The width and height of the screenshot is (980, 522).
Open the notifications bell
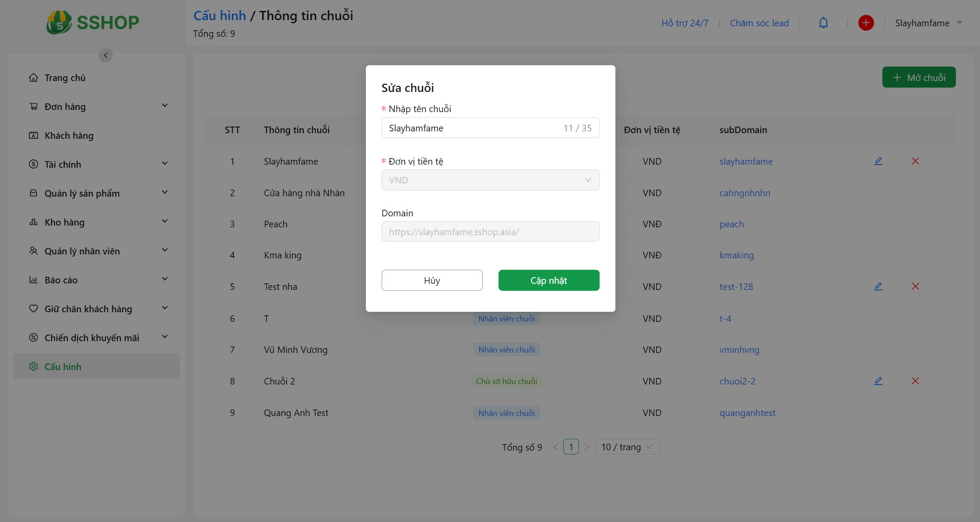click(x=823, y=23)
